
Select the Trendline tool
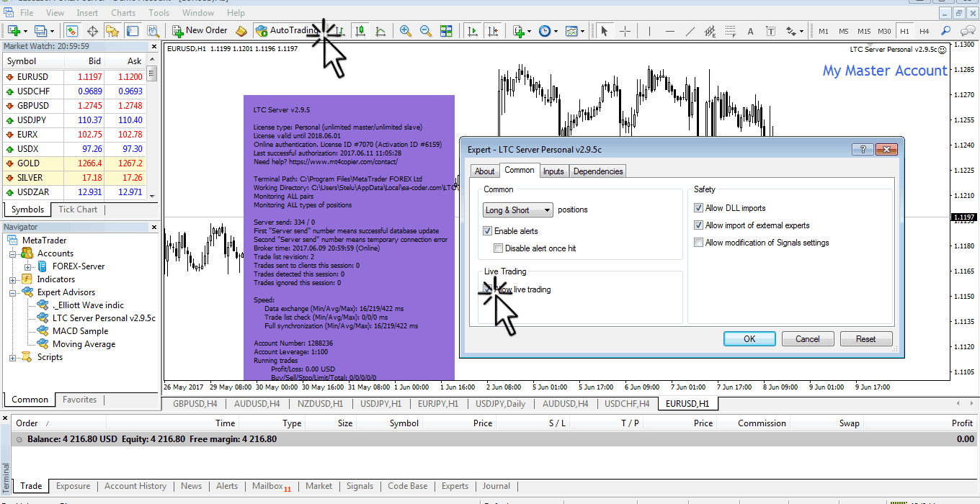click(690, 31)
